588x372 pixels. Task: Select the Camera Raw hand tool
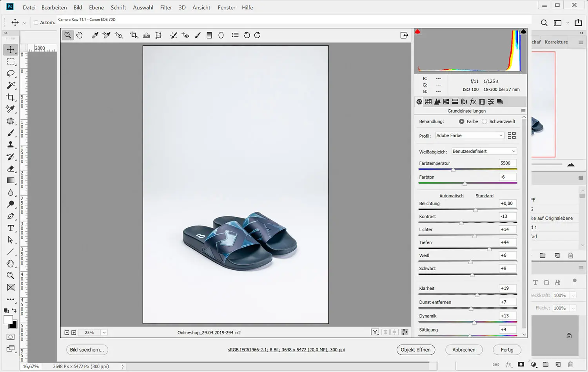tap(80, 35)
